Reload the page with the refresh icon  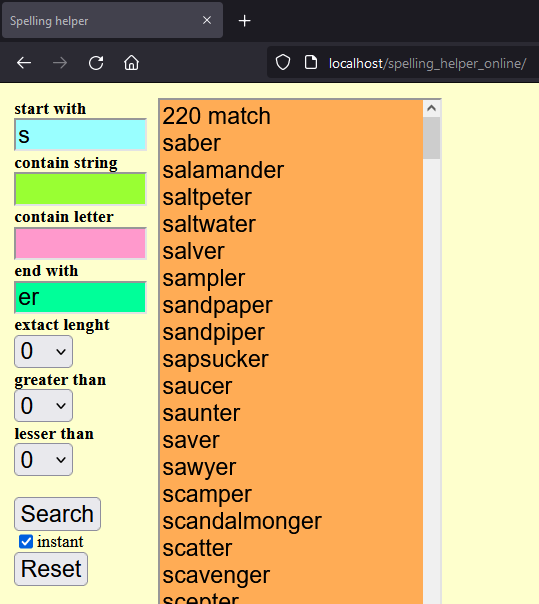point(96,63)
